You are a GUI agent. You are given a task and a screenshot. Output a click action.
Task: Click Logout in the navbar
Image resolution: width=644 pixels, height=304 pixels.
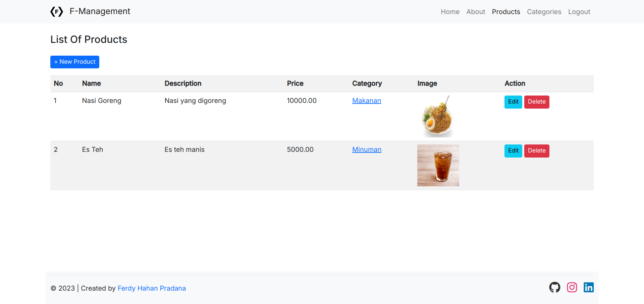tap(579, 12)
